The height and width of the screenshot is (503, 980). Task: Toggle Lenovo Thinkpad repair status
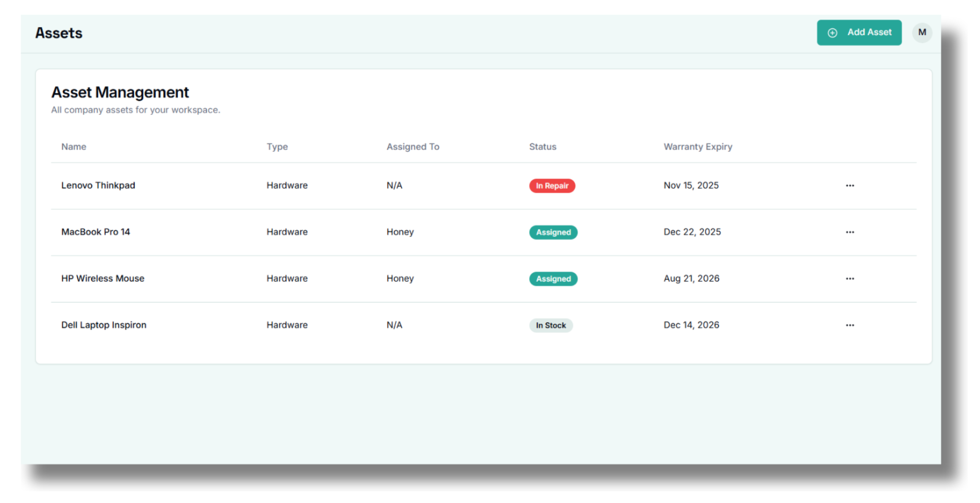pos(552,186)
